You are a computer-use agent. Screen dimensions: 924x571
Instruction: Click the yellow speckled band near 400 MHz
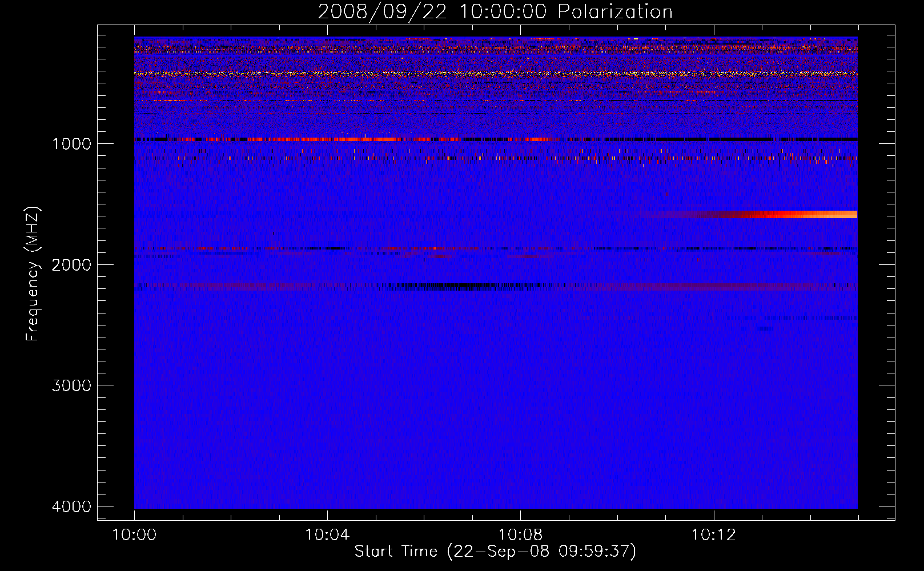(496, 73)
